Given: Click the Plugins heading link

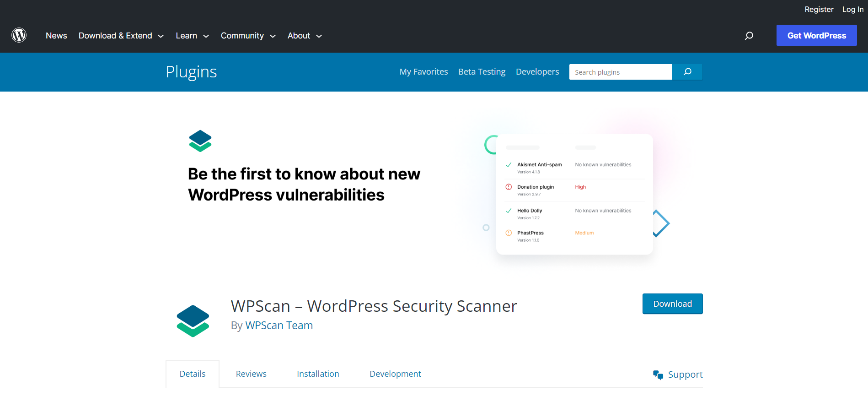Looking at the screenshot, I should pos(191,72).
